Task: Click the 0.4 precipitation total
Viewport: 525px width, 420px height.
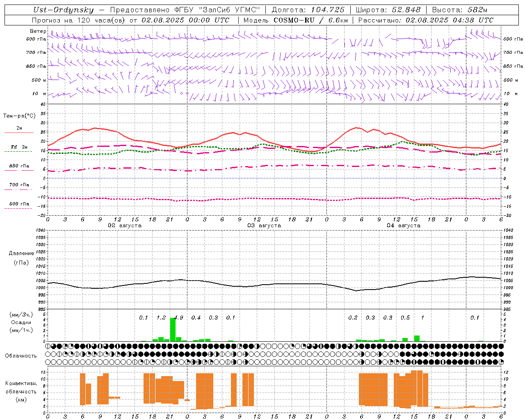Action: 196,318
